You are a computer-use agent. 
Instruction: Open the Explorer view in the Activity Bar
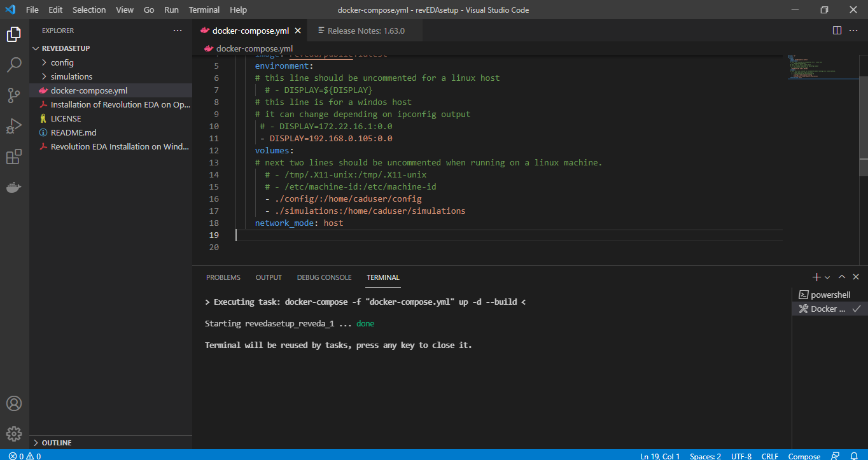(x=13, y=34)
